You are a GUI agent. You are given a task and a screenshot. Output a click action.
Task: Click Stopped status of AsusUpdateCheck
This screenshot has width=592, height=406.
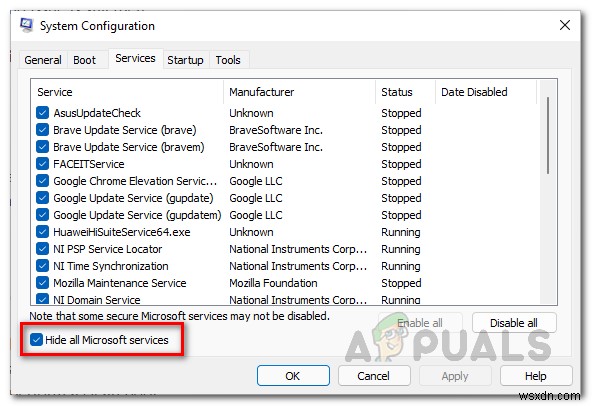point(401,113)
